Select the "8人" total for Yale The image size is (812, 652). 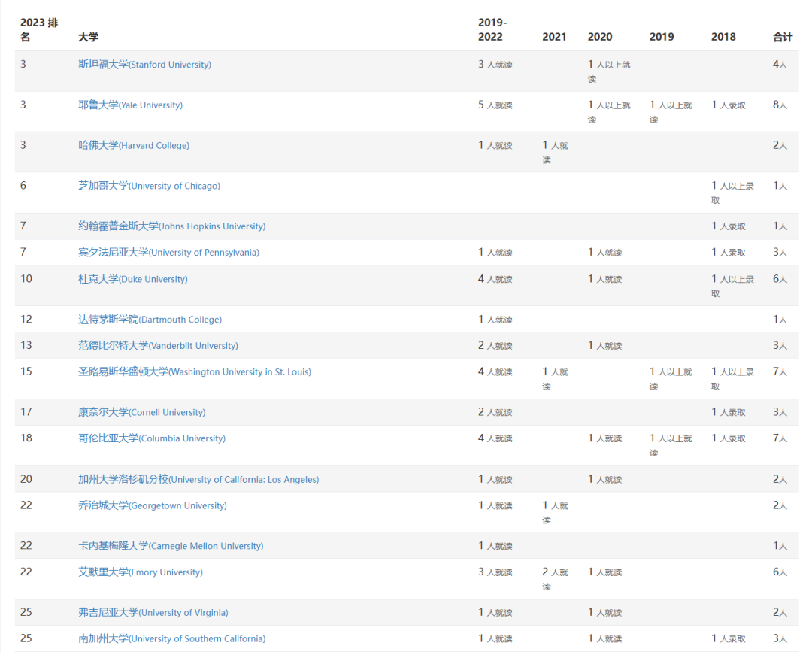click(x=780, y=105)
